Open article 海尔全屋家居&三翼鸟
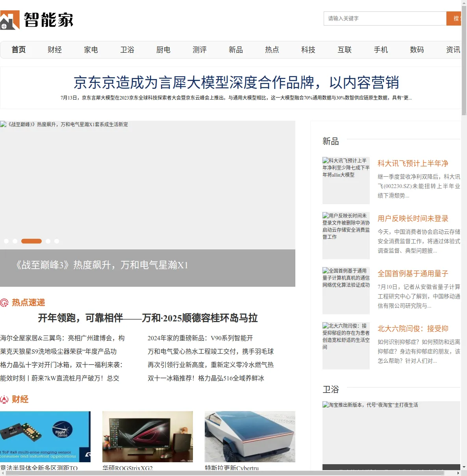Screen dimensions: 467x476 [62, 338]
